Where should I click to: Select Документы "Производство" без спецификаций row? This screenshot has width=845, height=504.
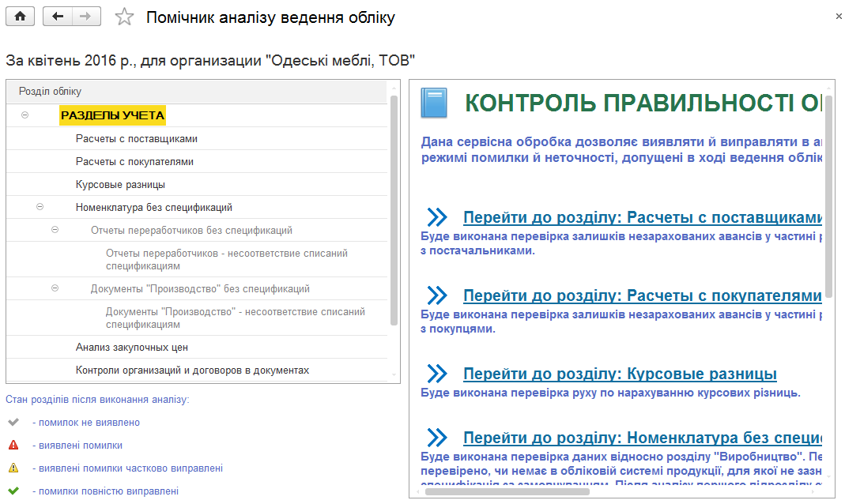pos(197,288)
